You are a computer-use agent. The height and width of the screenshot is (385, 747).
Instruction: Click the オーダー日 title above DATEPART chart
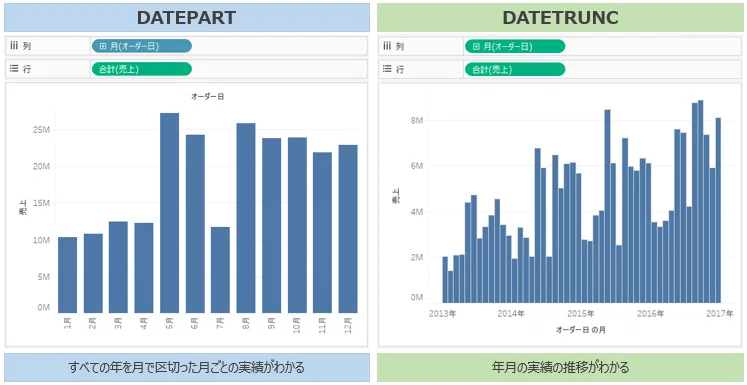(x=208, y=97)
